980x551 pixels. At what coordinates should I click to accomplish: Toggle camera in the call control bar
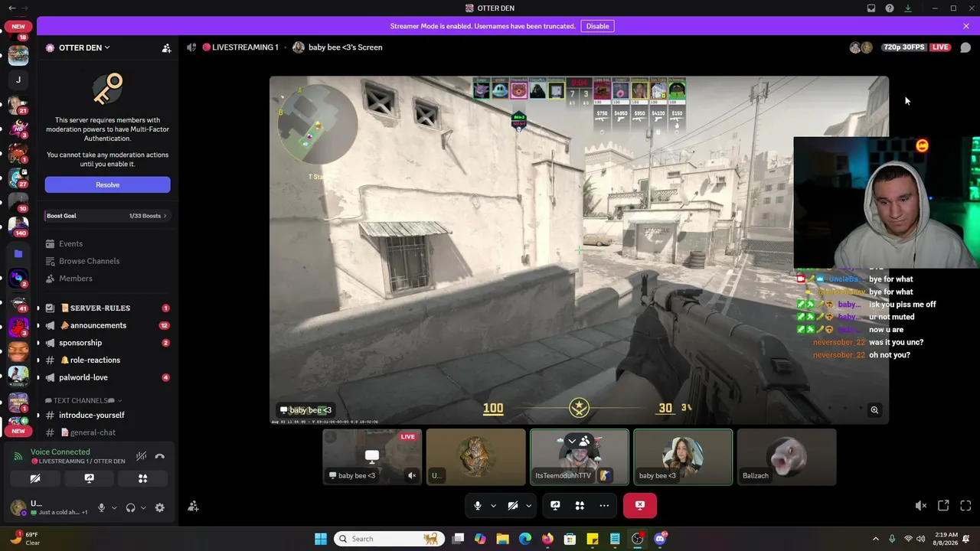tap(513, 505)
